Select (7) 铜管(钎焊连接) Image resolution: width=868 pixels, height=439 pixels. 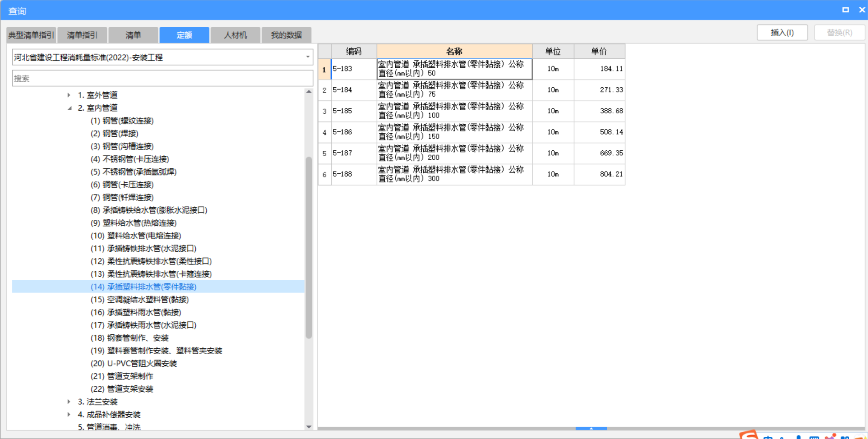click(x=122, y=197)
